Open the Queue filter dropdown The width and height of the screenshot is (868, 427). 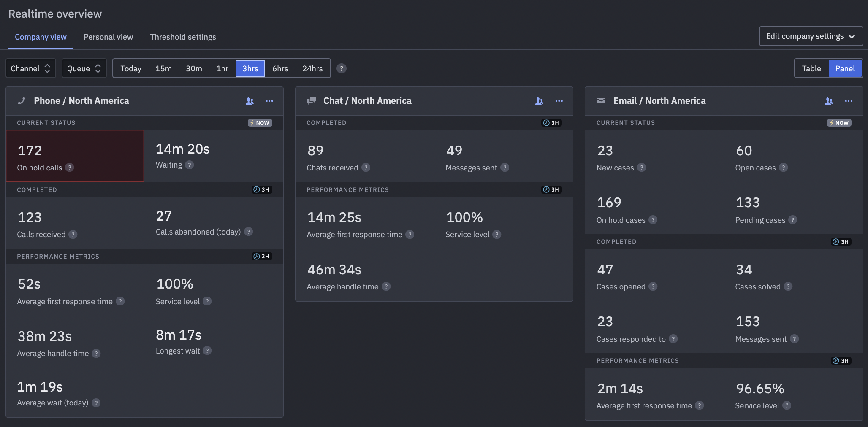click(x=84, y=68)
